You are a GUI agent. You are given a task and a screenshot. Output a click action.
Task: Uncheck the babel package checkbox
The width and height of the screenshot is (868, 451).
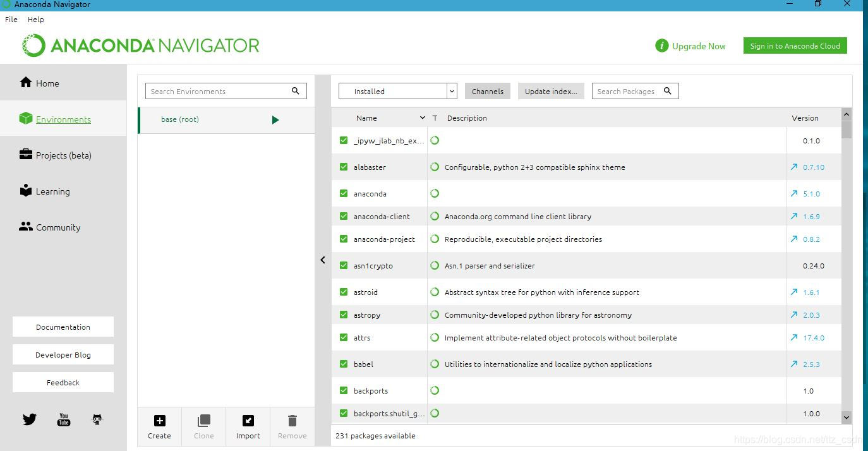(x=344, y=364)
